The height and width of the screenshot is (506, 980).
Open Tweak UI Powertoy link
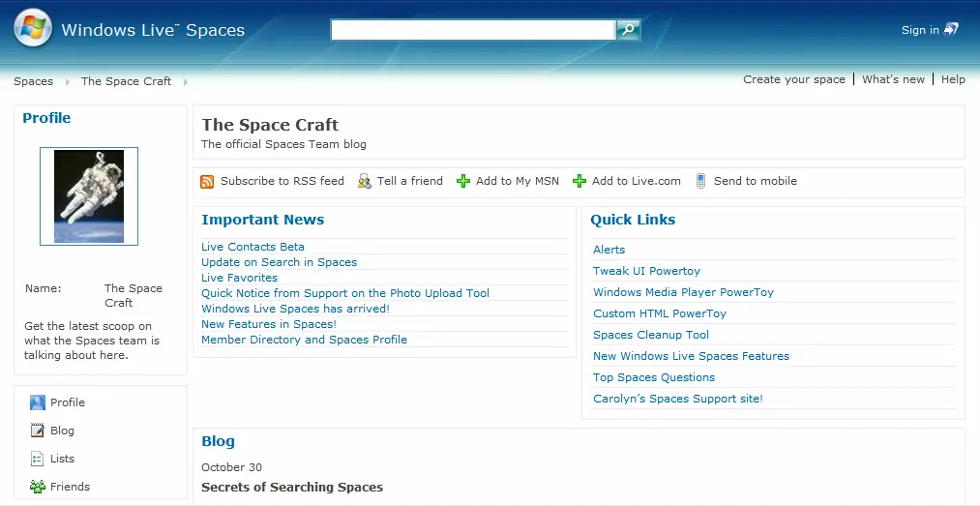[646, 271]
